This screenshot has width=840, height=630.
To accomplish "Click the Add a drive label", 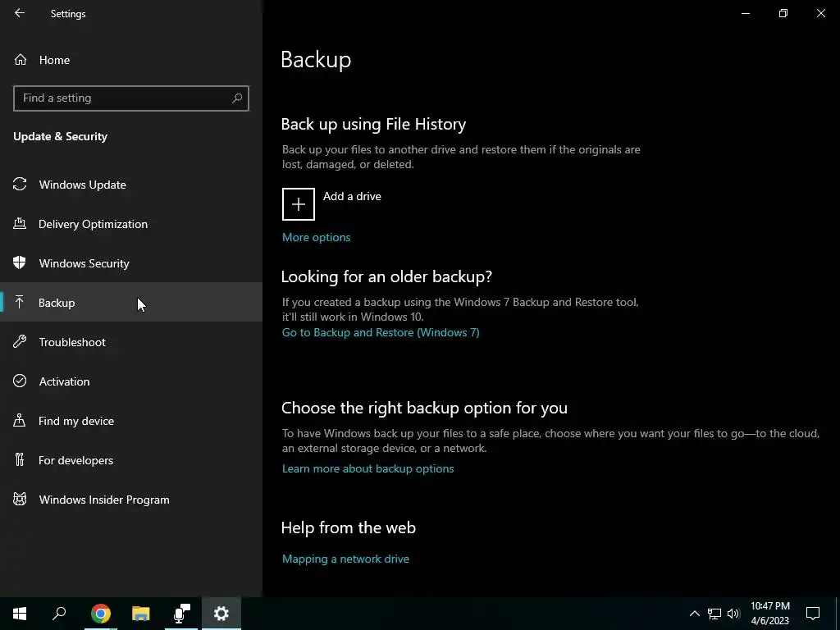I will (x=352, y=196).
